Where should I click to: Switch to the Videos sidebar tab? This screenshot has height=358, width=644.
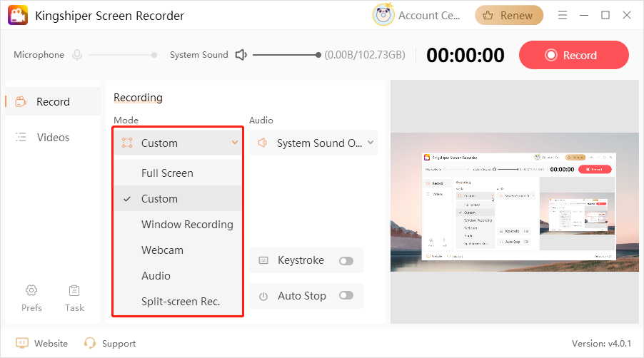tap(53, 137)
